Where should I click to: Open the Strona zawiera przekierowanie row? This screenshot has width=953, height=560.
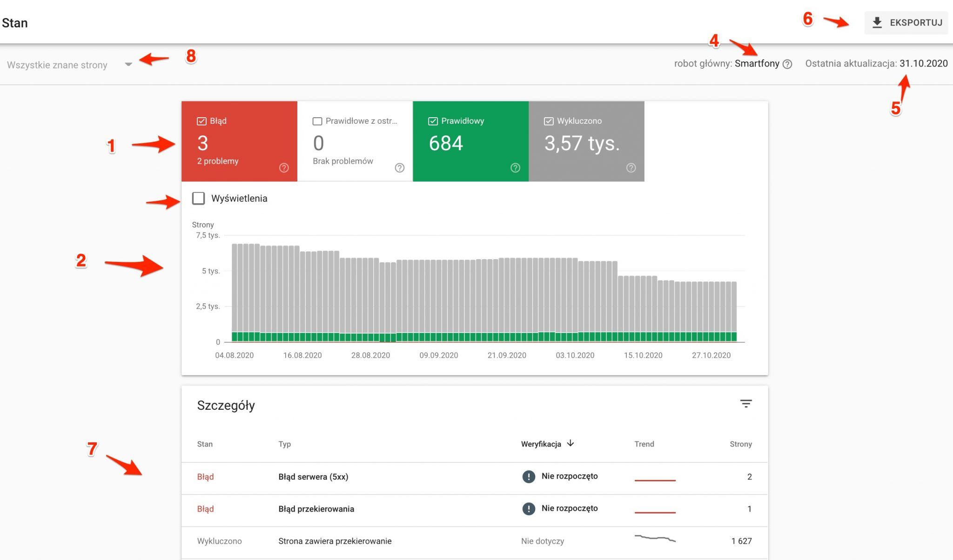pos(475,542)
